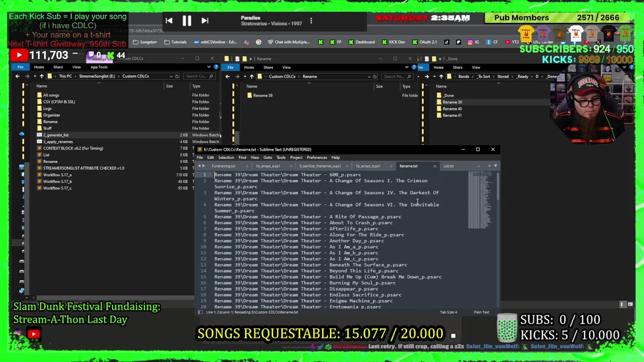The height and width of the screenshot is (362, 644).
Task: Expand address bar history in Custom CDLCs window
Action: click(171, 76)
